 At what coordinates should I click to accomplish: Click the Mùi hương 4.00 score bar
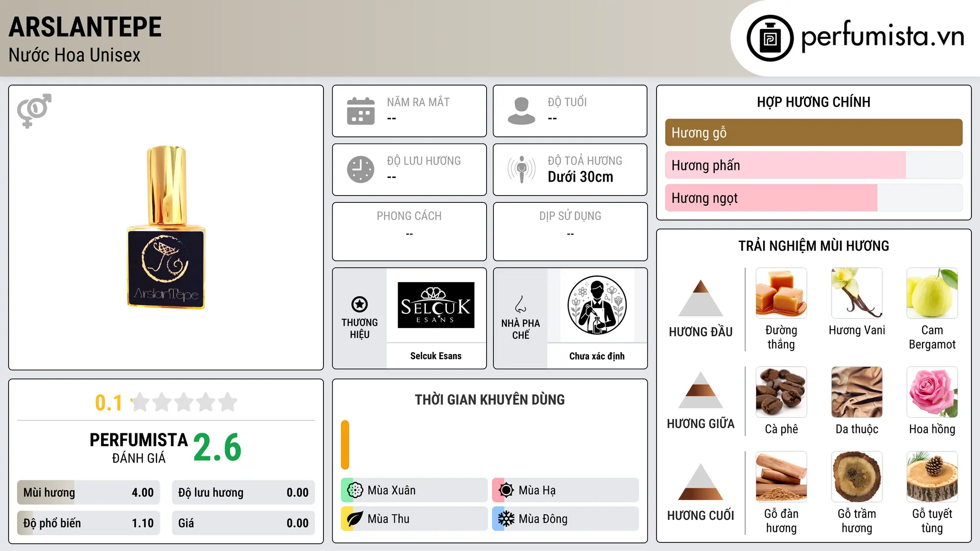click(89, 493)
